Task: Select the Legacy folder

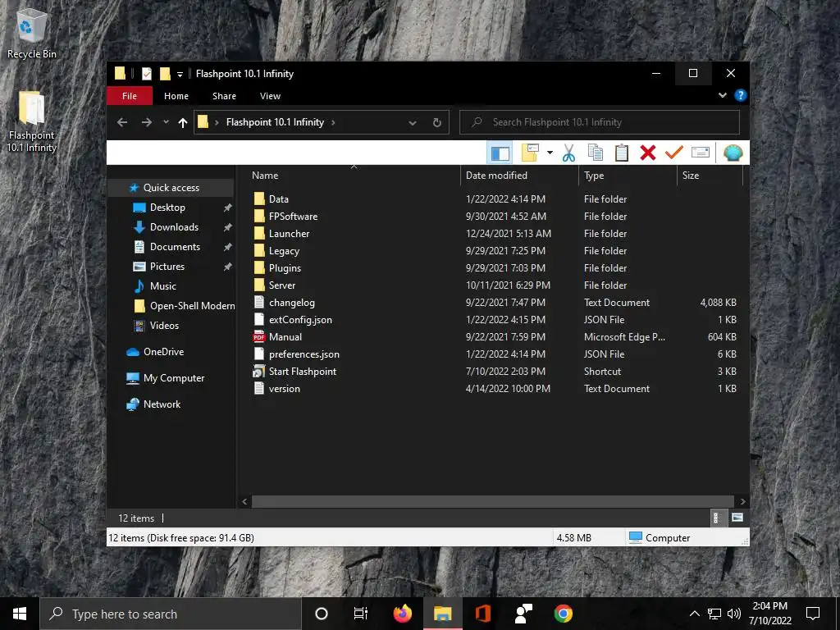Action: tap(284, 251)
